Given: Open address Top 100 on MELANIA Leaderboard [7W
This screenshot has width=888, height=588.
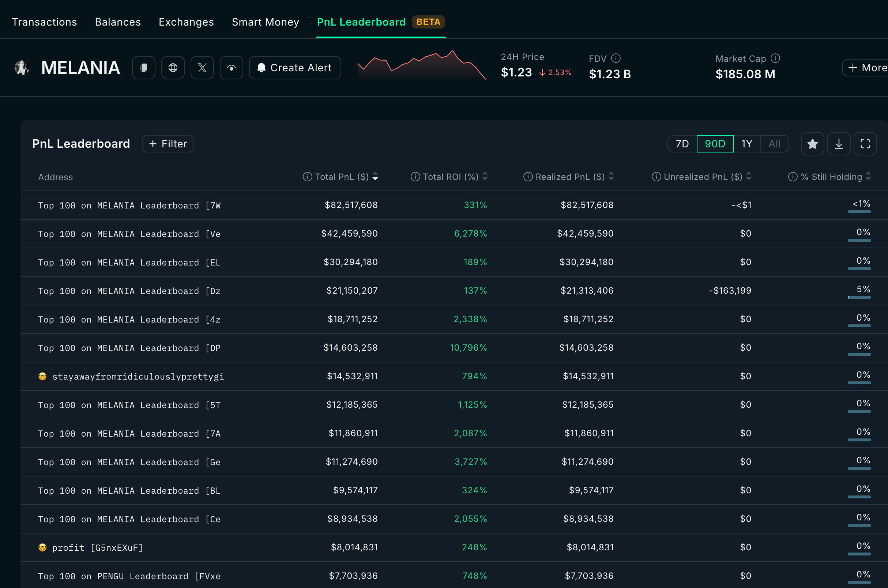Looking at the screenshot, I should tap(129, 206).
